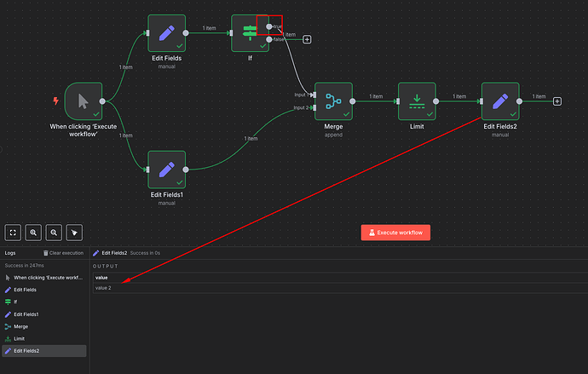Select the If entry in logs list

click(44, 302)
